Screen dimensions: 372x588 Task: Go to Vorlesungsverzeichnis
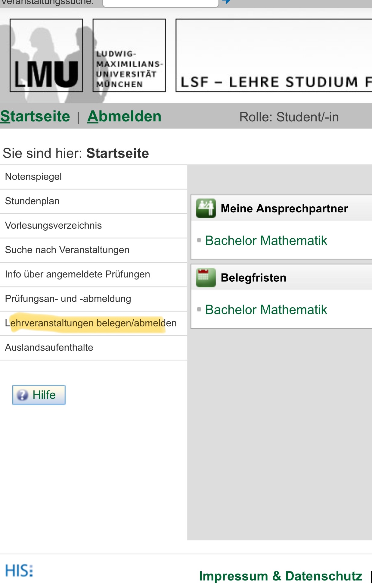click(x=53, y=226)
